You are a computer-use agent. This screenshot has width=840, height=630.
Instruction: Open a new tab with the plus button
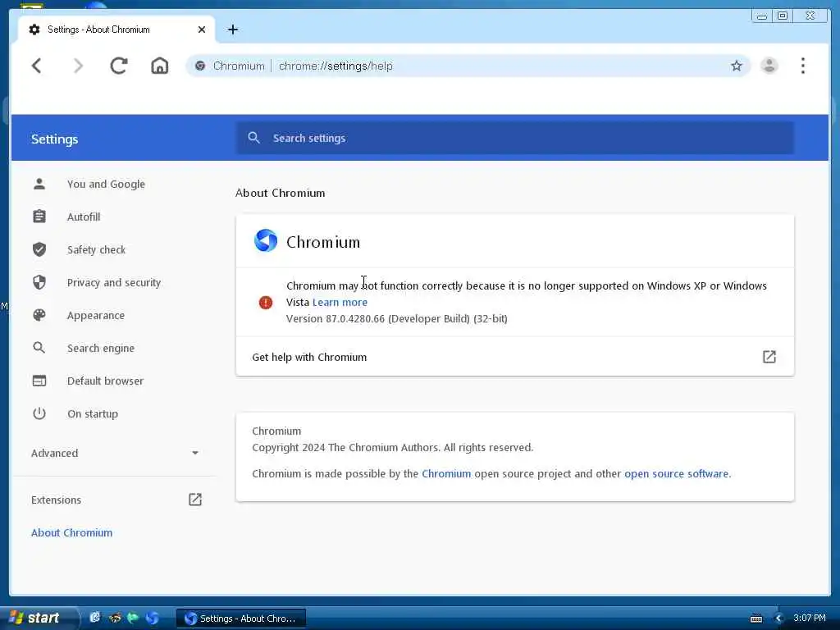[232, 30]
